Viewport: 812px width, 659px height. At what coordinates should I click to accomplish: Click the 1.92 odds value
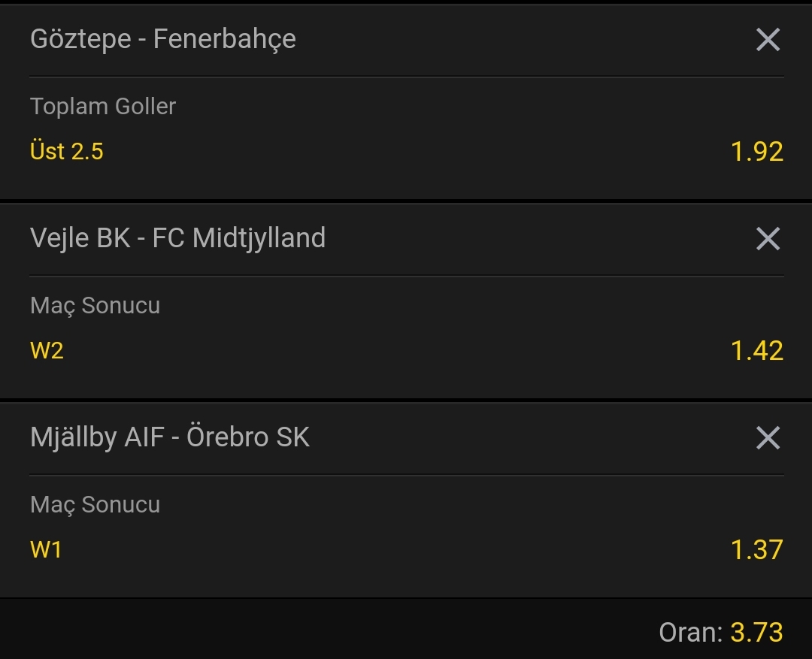pyautogui.click(x=756, y=152)
